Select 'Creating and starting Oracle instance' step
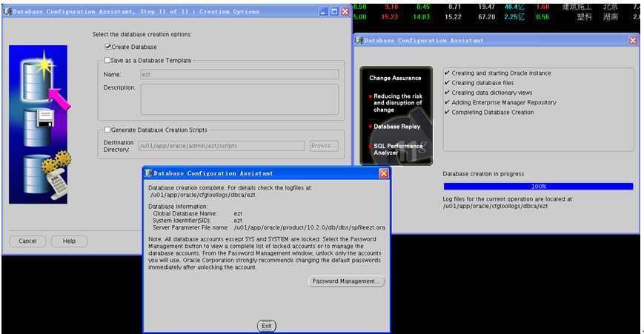Viewport: 644px width, 334px height. (x=501, y=73)
